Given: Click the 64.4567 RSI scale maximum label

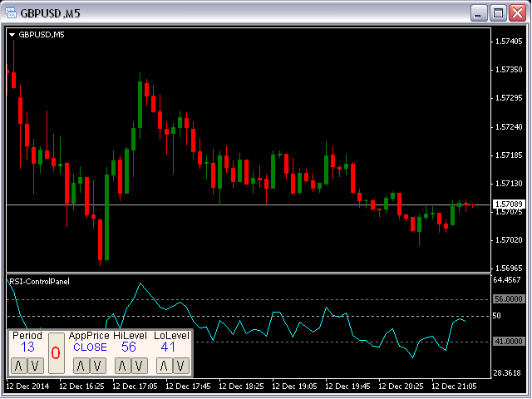Looking at the screenshot, I should [x=506, y=280].
